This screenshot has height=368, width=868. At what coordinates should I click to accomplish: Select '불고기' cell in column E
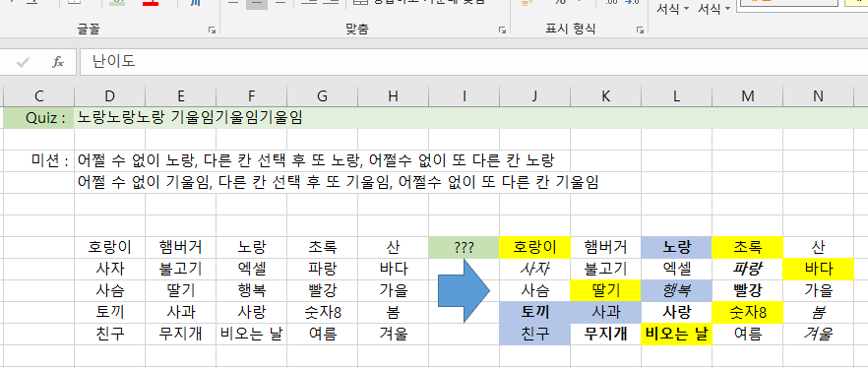coord(180,269)
